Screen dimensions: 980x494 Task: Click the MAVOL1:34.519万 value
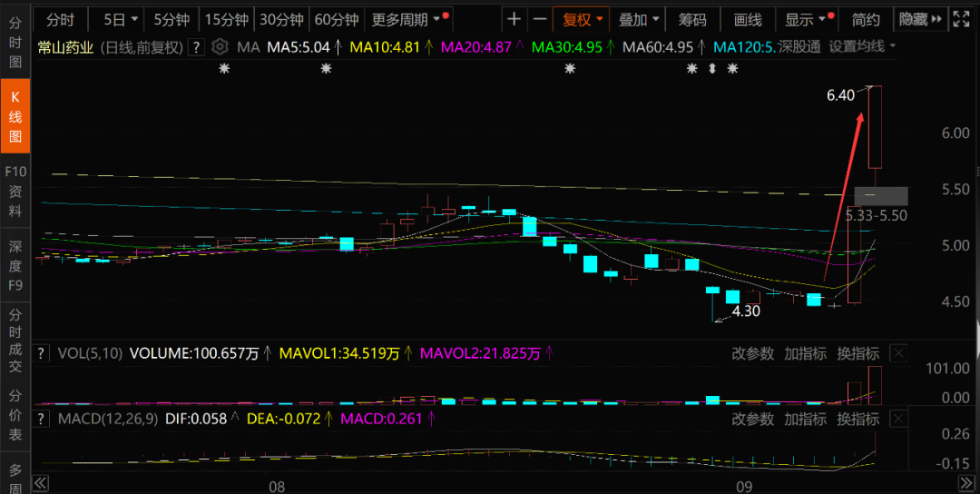339,354
